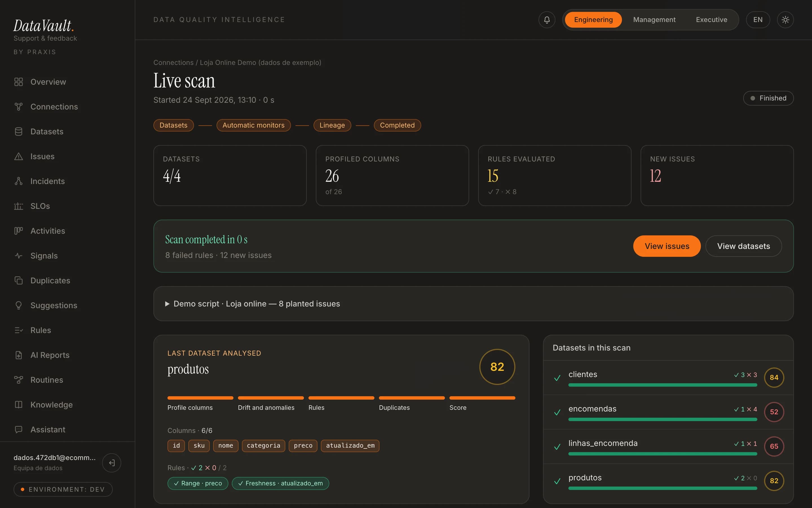
Task: Click the categoria column chip
Action: [x=263, y=446]
